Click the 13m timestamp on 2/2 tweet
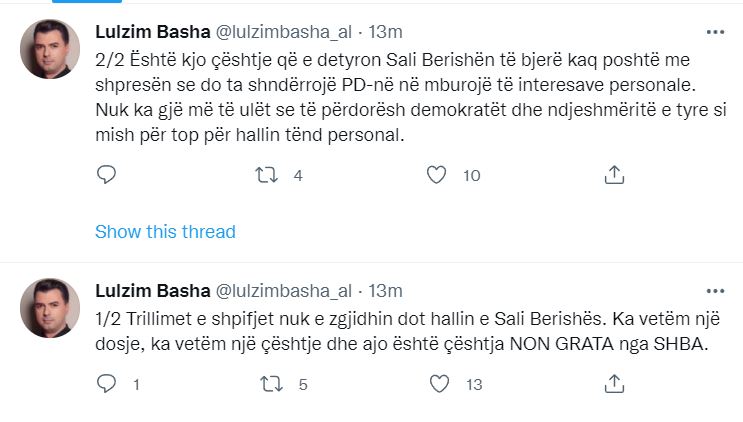Viewport: 743px width, 422px height. (386, 32)
